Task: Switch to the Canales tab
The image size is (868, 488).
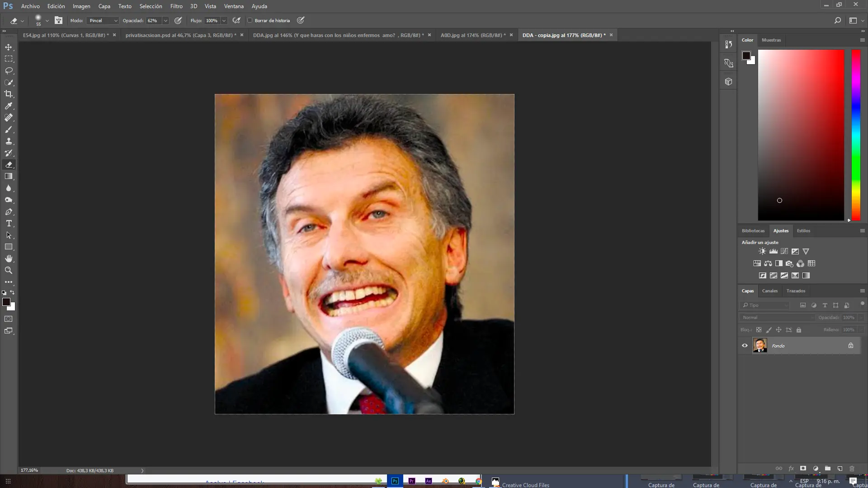Action: tap(769, 291)
